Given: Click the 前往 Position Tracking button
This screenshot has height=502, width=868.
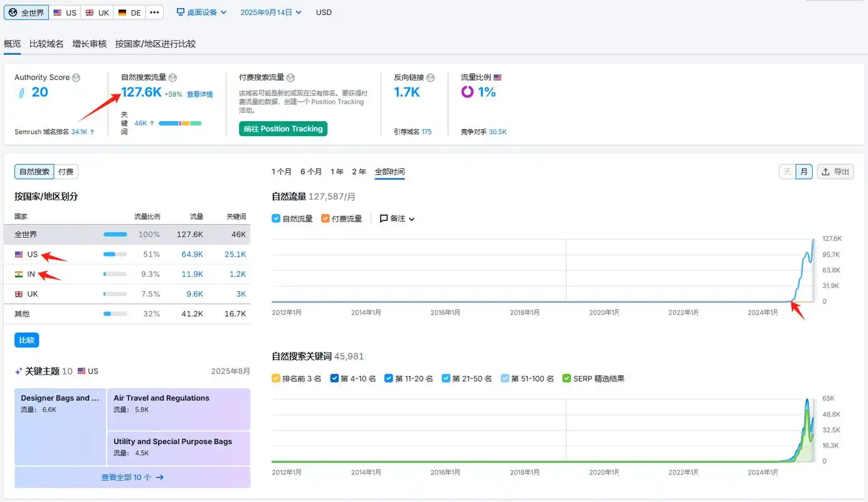Looking at the screenshot, I should tap(283, 129).
